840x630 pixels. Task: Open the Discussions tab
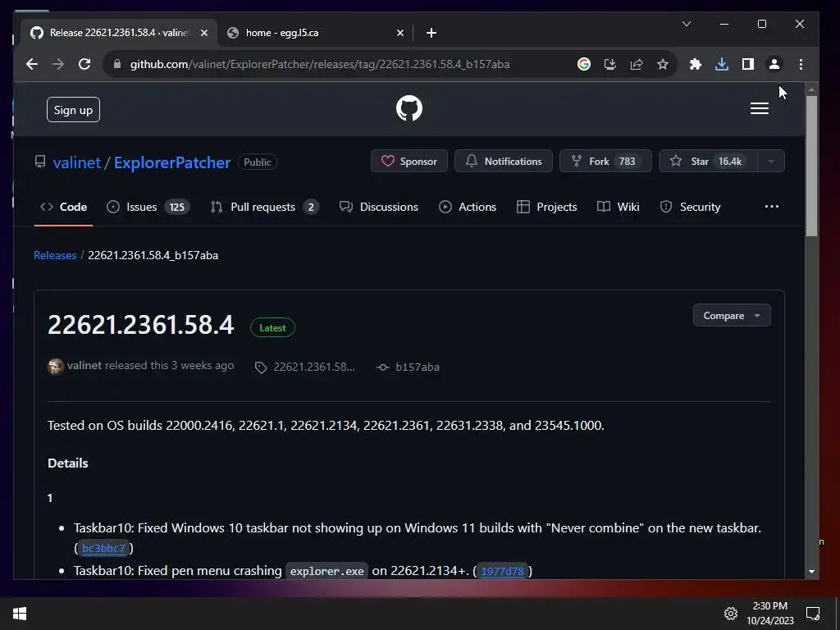[379, 207]
